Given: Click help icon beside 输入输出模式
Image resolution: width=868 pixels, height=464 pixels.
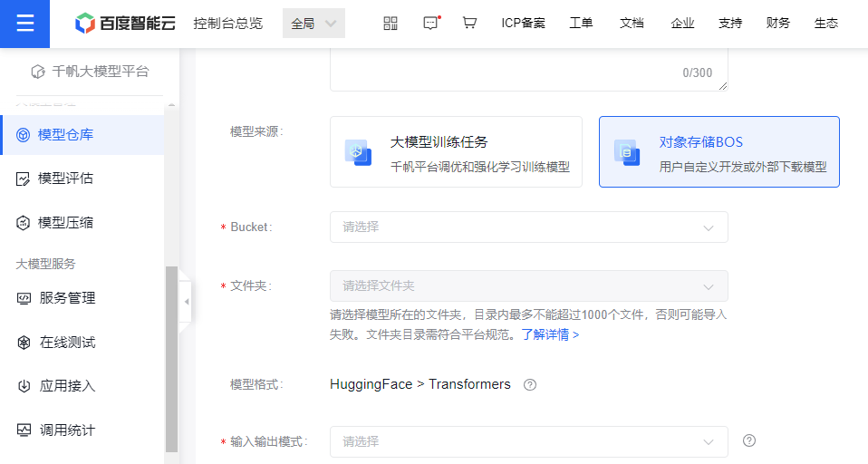Looking at the screenshot, I should pyautogui.click(x=749, y=440).
